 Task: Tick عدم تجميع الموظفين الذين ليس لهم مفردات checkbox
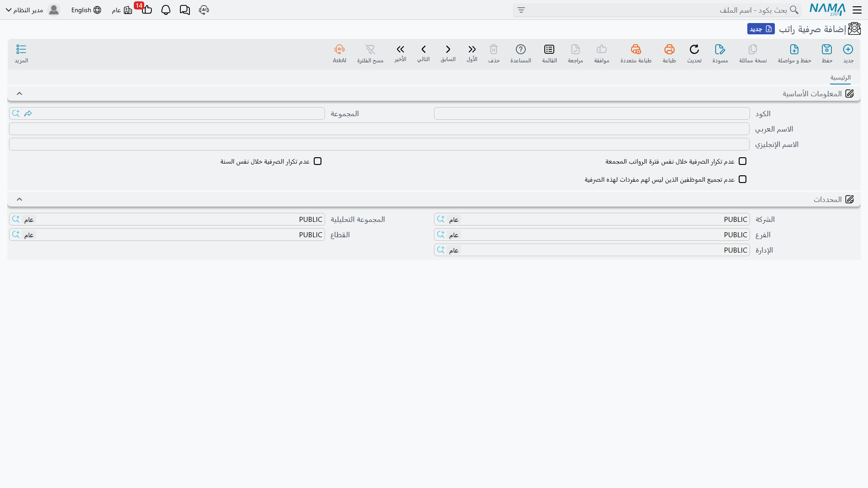tap(742, 179)
